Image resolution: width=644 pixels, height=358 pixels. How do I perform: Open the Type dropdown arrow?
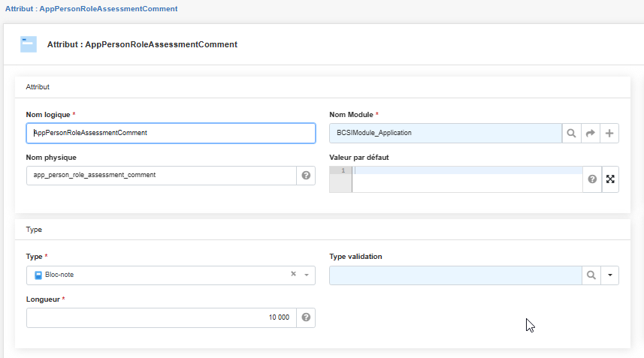307,275
